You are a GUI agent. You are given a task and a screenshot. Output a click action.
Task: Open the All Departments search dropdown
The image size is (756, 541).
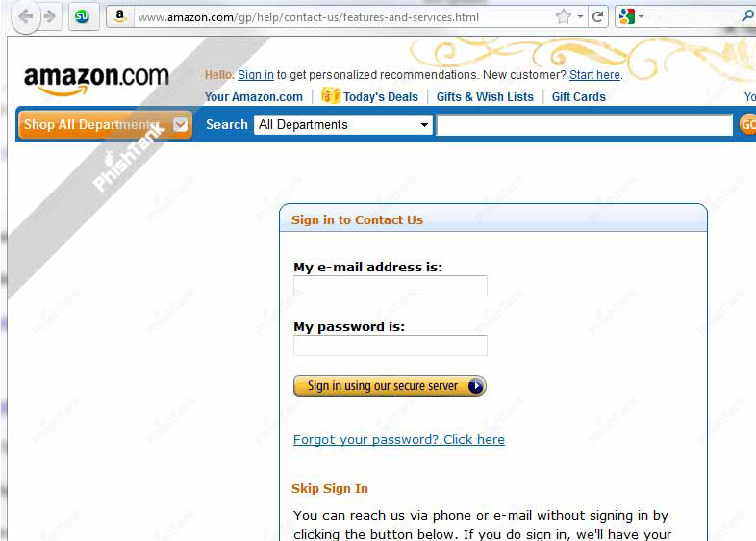pyautogui.click(x=342, y=125)
